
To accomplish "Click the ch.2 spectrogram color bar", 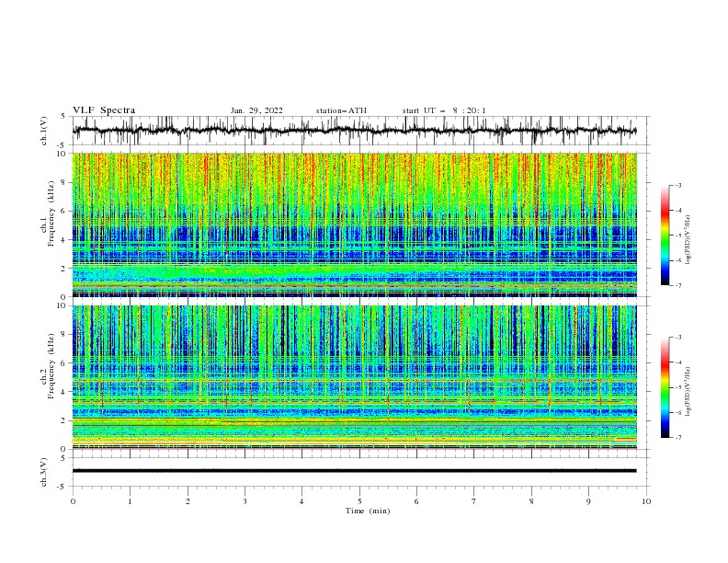I will [665, 387].
